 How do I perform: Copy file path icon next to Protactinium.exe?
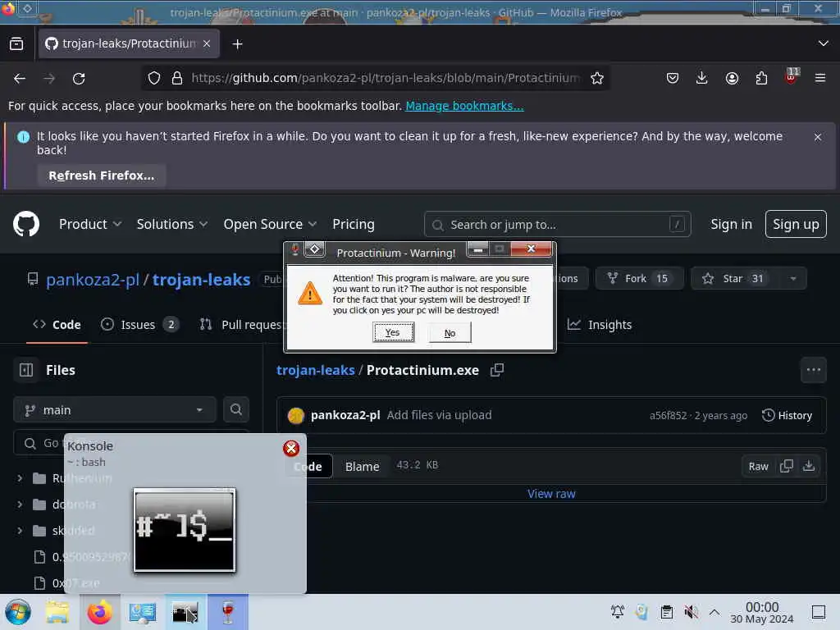tap(497, 370)
